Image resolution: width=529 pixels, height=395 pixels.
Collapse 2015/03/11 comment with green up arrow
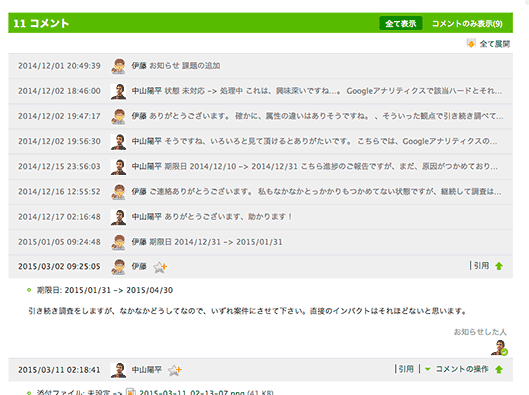pyautogui.click(x=499, y=369)
